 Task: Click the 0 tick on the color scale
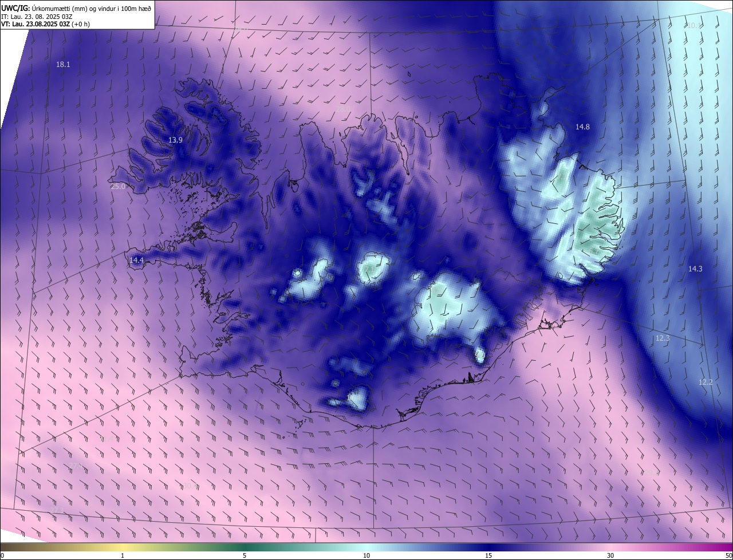pyautogui.click(x=2, y=555)
